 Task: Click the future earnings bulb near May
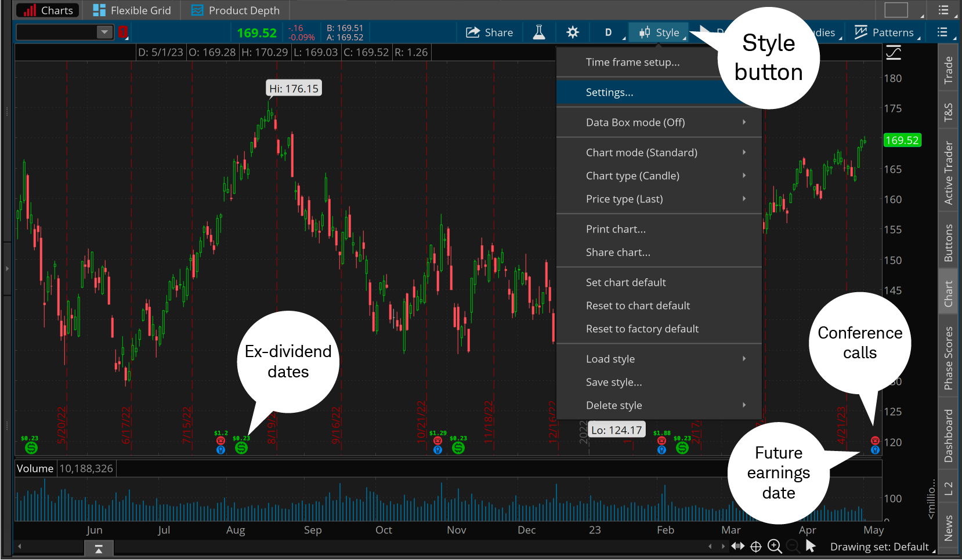point(875,450)
